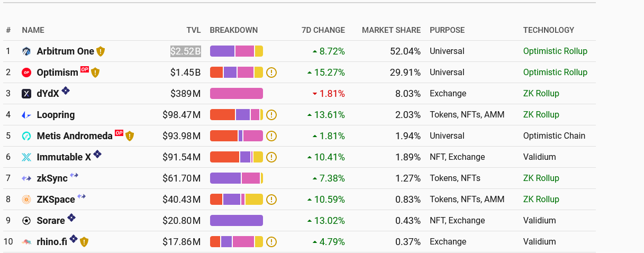
Task: Click the StarkEx diamond icon beside Immutable X
Action: pos(97,154)
